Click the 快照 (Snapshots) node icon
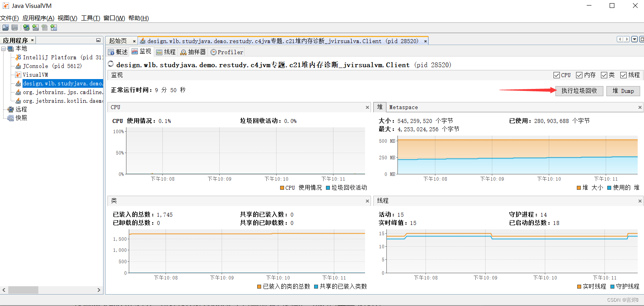The height and width of the screenshot is (306, 644). (11, 118)
